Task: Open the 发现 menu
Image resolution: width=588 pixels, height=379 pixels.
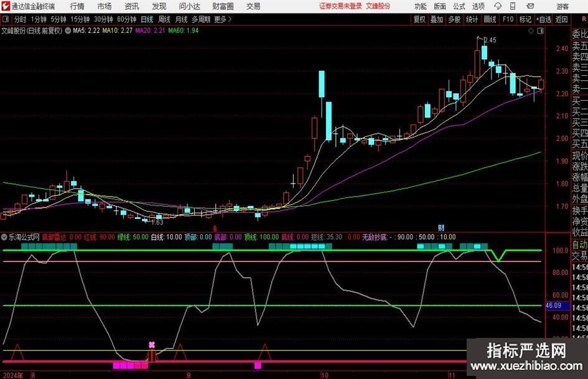Action: [x=159, y=6]
